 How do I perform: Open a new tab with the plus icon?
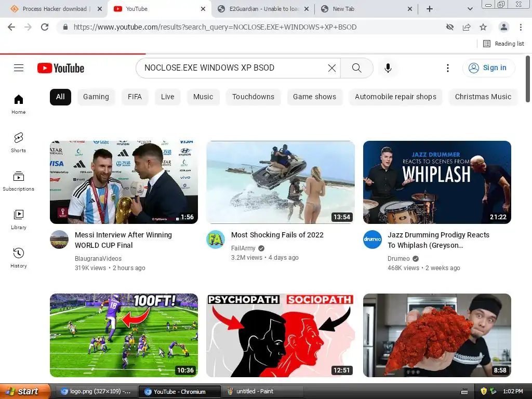430,9
